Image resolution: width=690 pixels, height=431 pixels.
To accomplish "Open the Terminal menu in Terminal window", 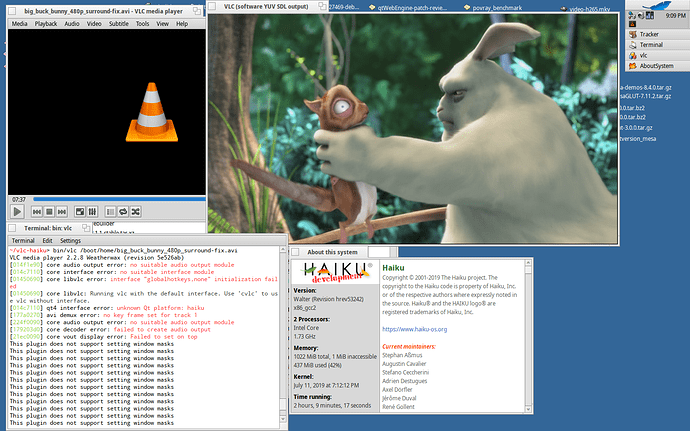I will click(x=23, y=241).
